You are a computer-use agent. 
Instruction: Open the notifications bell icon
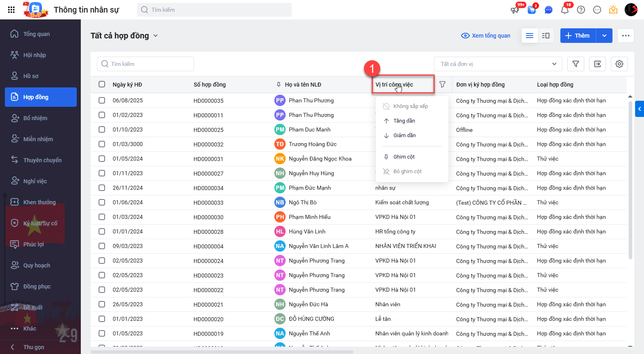tap(564, 10)
